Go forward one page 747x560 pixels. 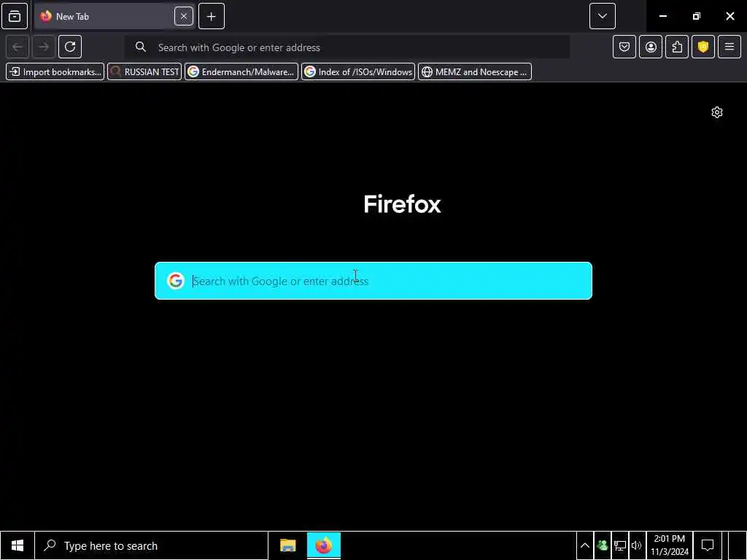[44, 47]
